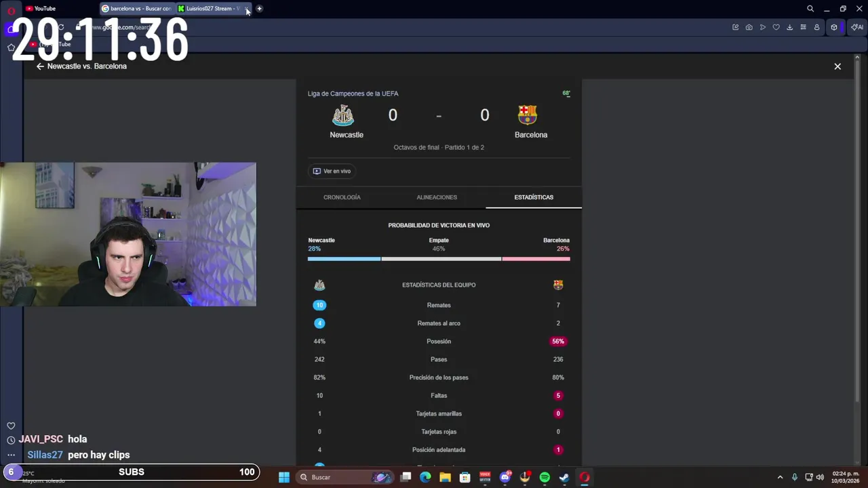Click the Barcelona team crest

528,115
